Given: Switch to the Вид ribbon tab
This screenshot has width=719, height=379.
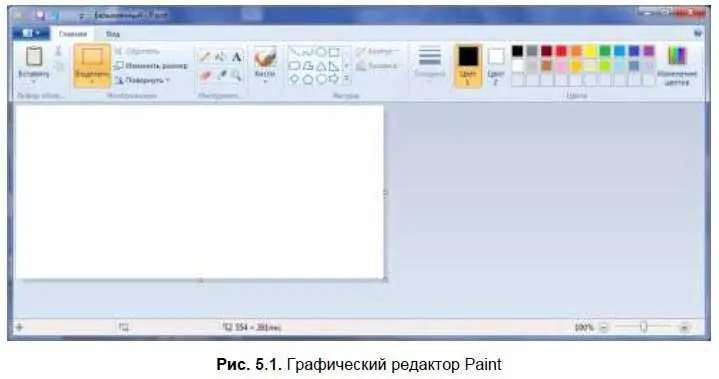Looking at the screenshot, I should pyautogui.click(x=113, y=34).
